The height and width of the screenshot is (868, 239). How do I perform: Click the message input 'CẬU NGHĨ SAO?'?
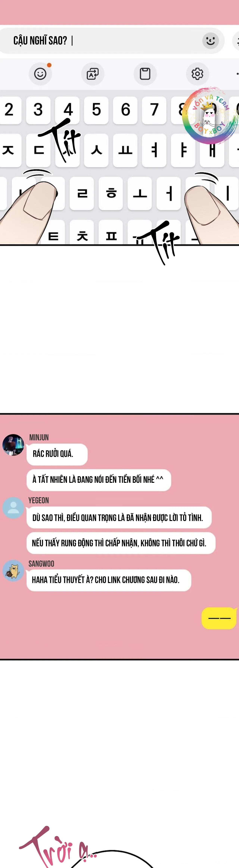click(111, 41)
